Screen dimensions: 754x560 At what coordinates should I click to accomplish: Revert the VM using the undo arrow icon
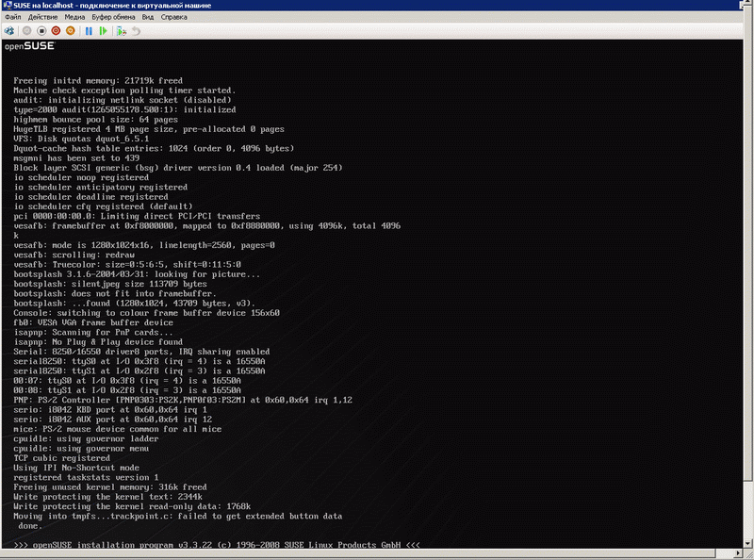136,31
